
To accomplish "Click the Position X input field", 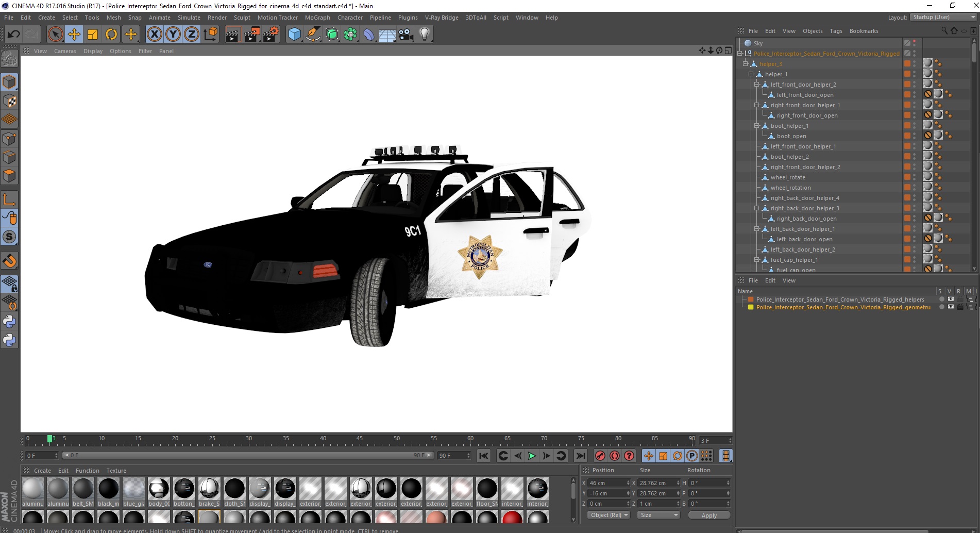I will (609, 483).
